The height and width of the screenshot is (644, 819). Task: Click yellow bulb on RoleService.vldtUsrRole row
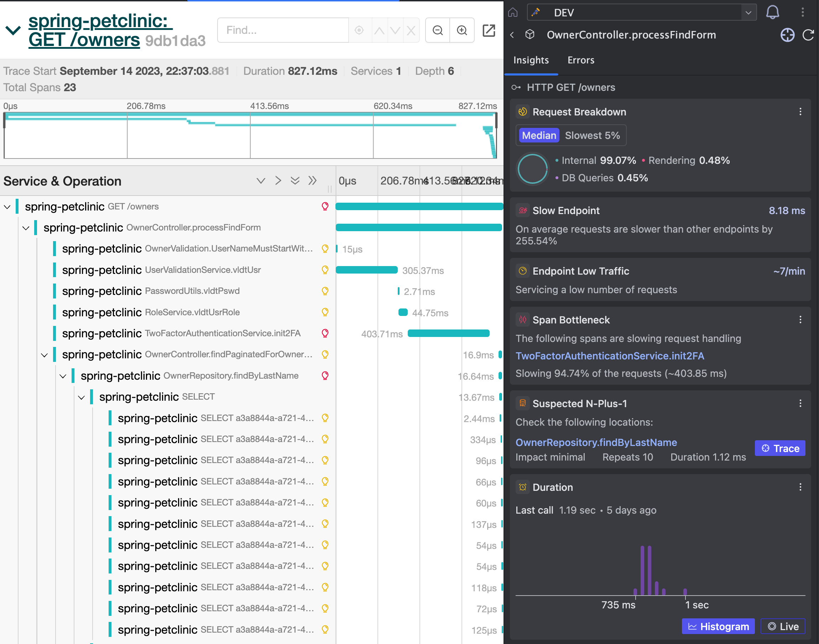pyautogui.click(x=325, y=312)
